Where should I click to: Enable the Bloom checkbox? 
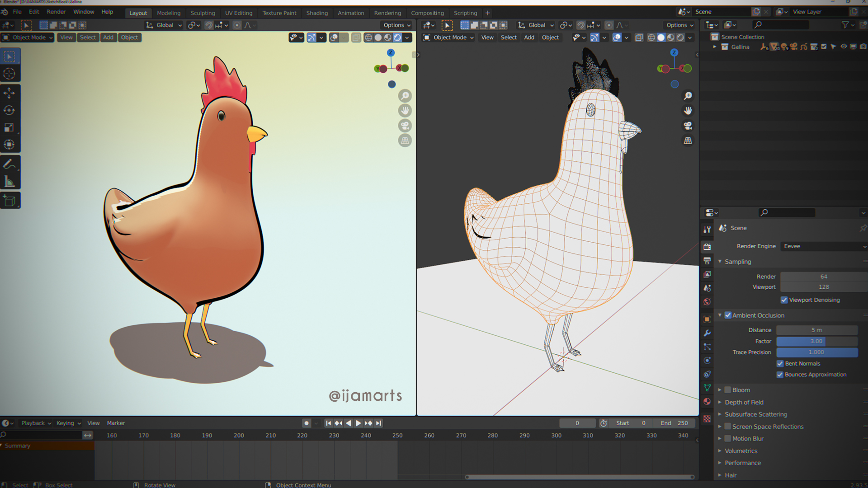click(x=728, y=390)
